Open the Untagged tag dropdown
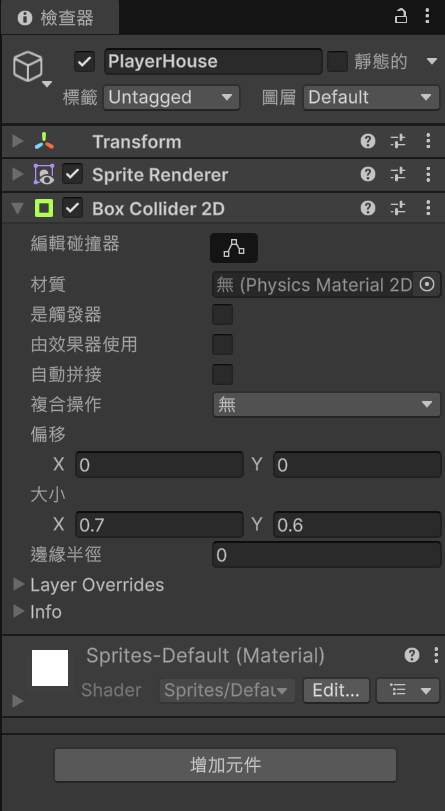The height and width of the screenshot is (811, 445). pyautogui.click(x=172, y=97)
